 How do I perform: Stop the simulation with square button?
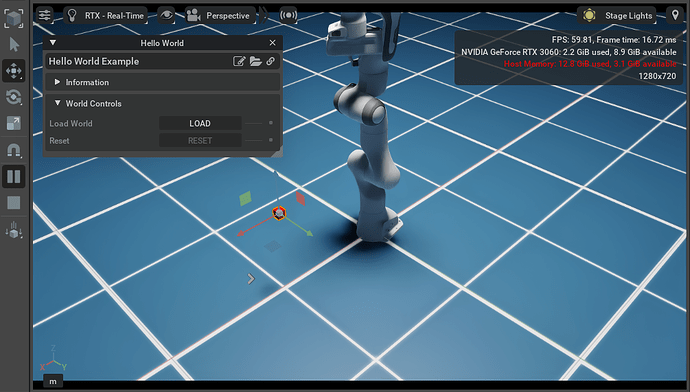pos(14,203)
